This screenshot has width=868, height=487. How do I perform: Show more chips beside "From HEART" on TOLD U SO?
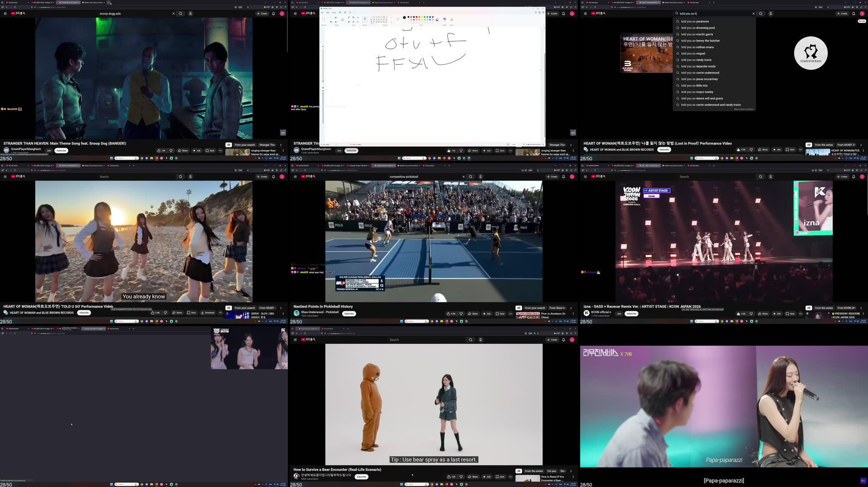pyautogui.click(x=281, y=308)
